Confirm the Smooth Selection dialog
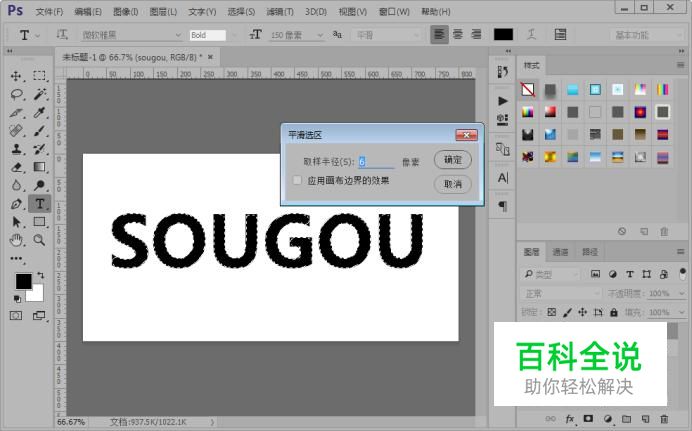The width and height of the screenshot is (692, 431). [x=453, y=160]
